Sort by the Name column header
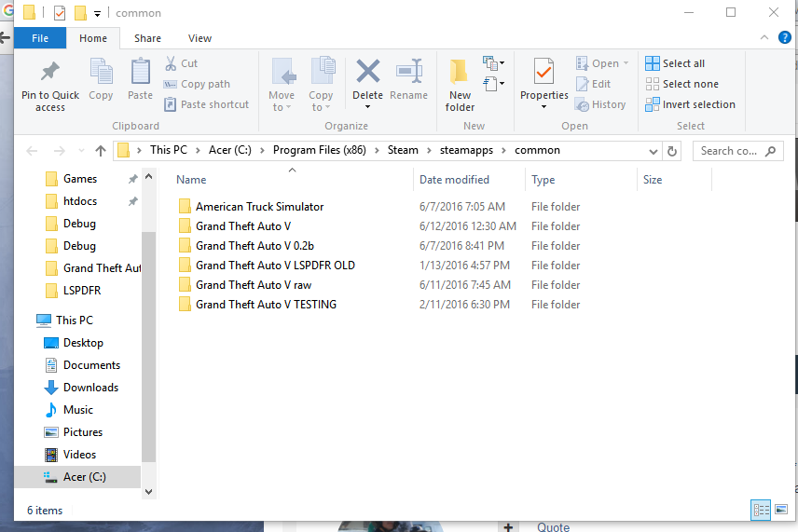The width and height of the screenshot is (798, 532). coord(191,180)
